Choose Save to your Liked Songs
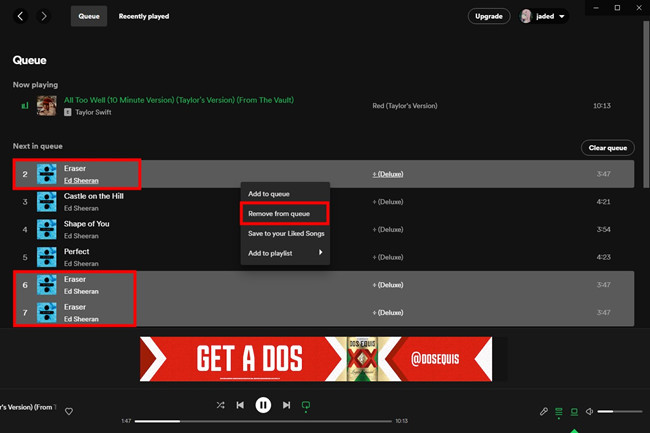650x433 pixels. pos(285,233)
